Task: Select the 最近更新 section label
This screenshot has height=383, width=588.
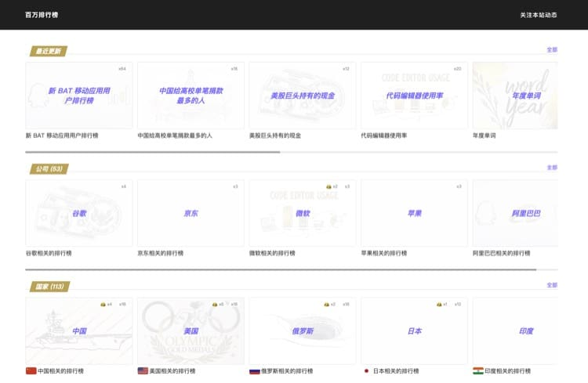Action: [49, 51]
